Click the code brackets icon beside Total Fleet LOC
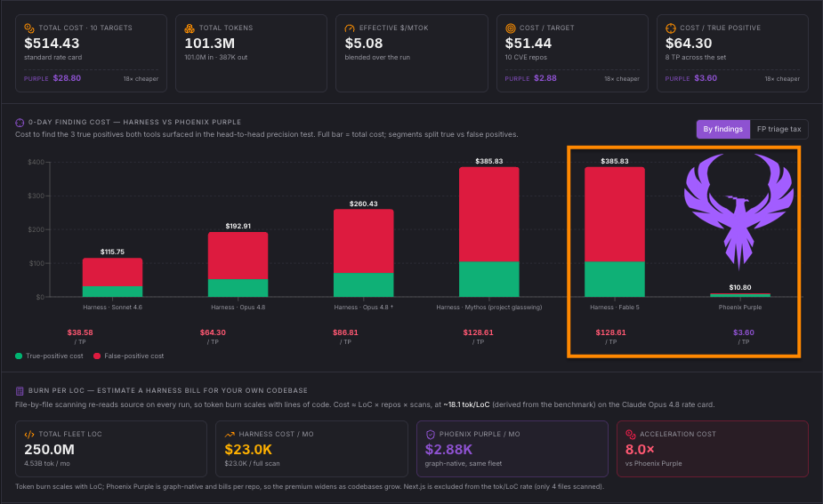The width and height of the screenshot is (823, 504). 29,435
